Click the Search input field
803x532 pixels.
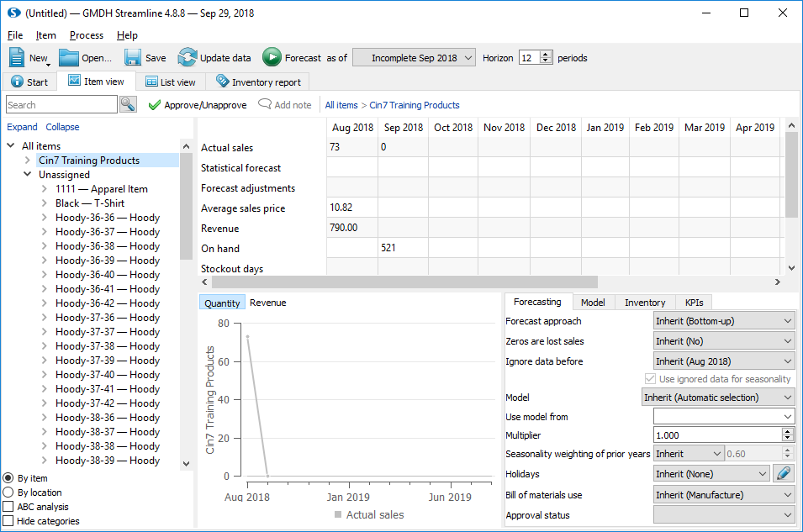pyautogui.click(x=61, y=104)
